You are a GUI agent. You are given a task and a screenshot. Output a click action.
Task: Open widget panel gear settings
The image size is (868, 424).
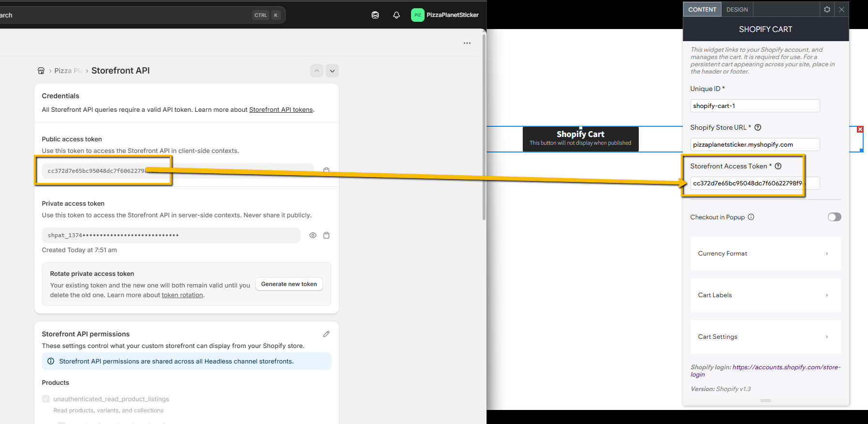[827, 9]
